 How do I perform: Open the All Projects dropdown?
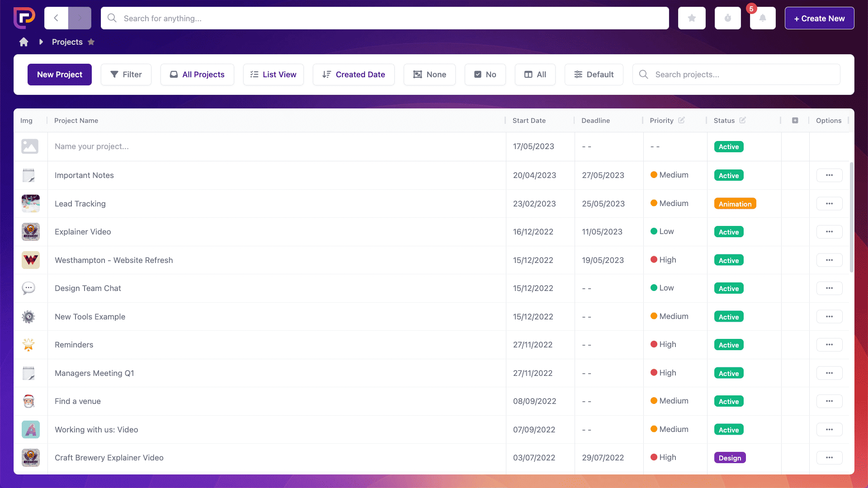(197, 75)
